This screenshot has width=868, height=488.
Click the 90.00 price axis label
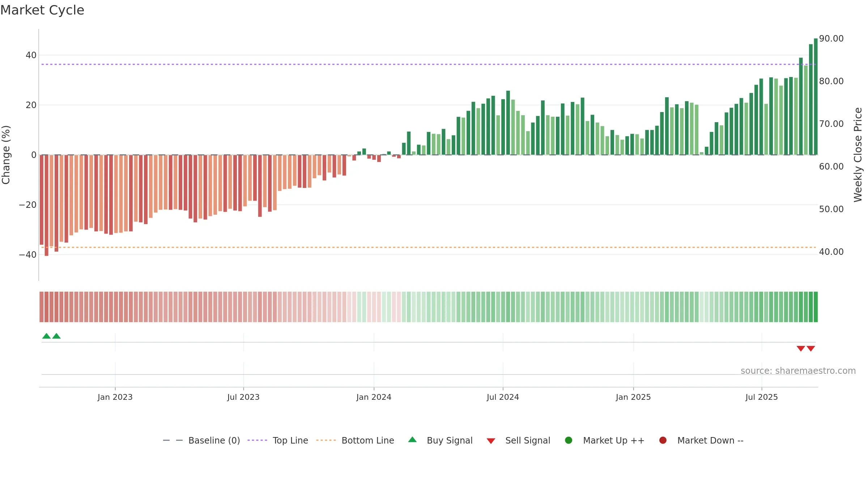pyautogui.click(x=831, y=38)
